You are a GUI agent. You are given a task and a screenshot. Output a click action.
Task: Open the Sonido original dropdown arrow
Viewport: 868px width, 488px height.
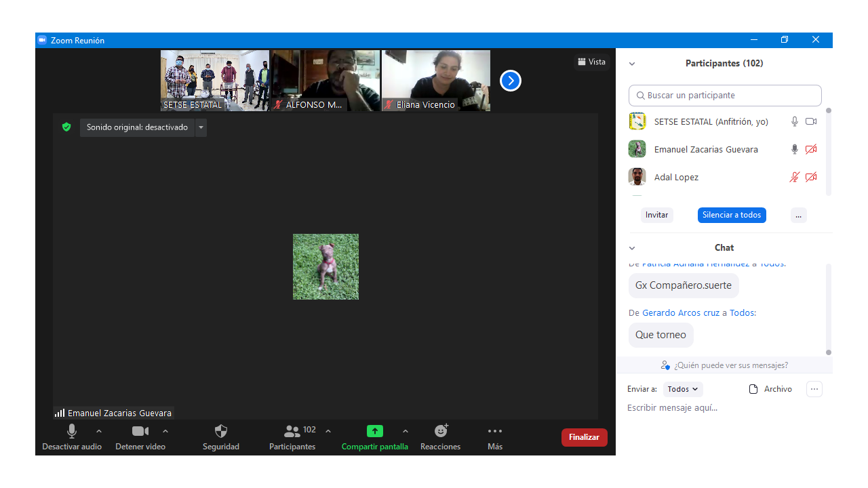click(x=201, y=127)
